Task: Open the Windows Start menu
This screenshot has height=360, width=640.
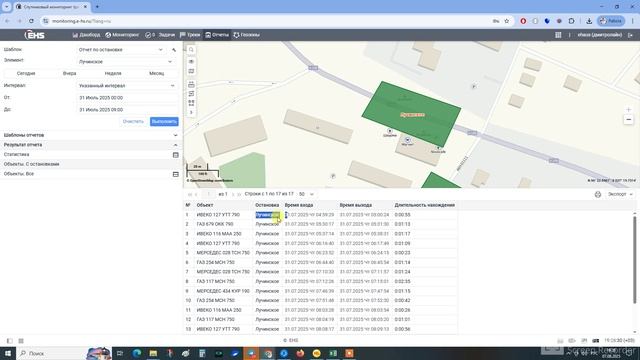Action: click(8, 353)
